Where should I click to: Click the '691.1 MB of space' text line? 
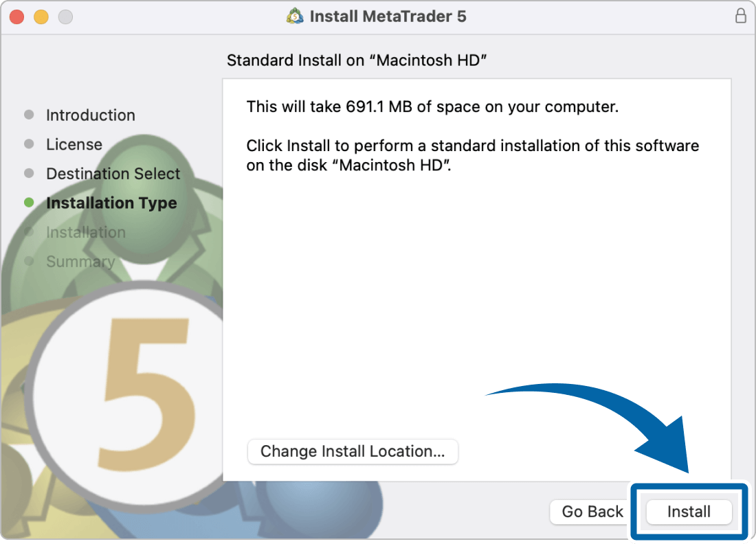432,106
